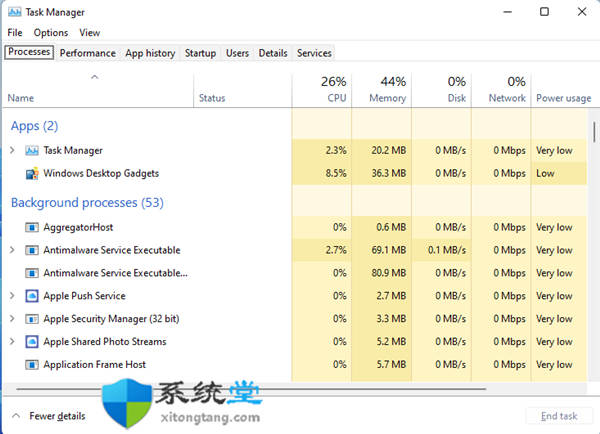
Task: Click the Windows Desktop Gadgets icon
Action: [x=32, y=173]
